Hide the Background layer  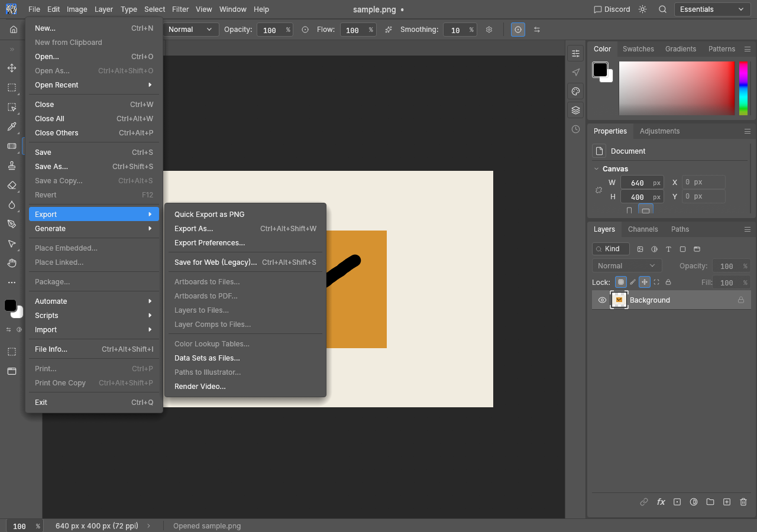coord(602,300)
